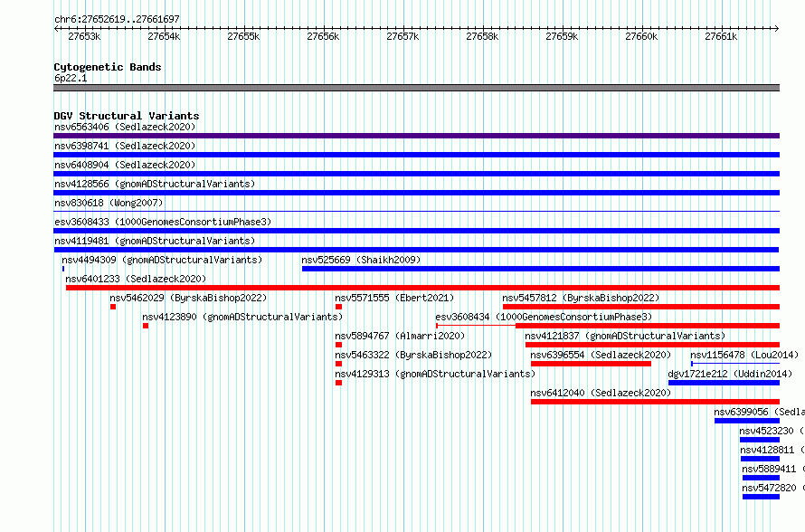Click nsv4129313 (gnomADStructuralVariants) label
The image size is (805, 532).
pos(435,374)
